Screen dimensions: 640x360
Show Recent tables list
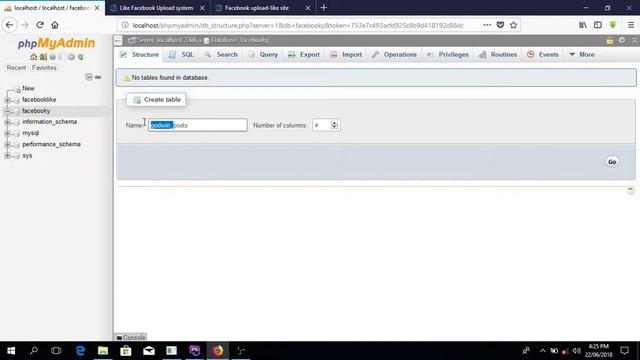(16, 68)
